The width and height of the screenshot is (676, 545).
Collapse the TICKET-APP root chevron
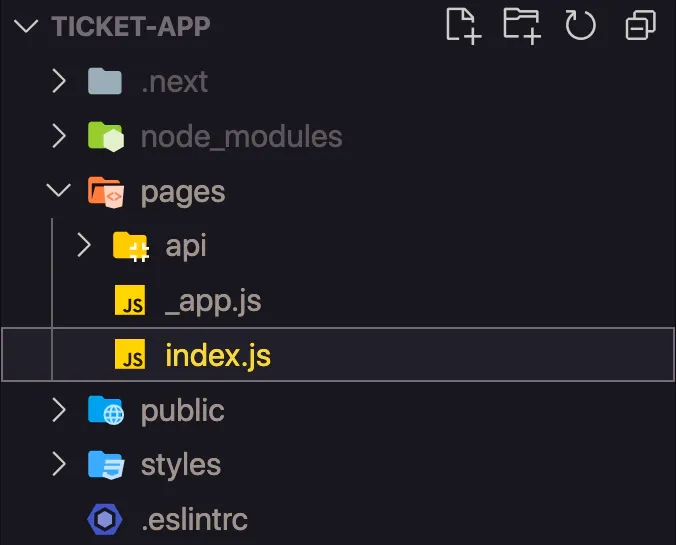tap(26, 26)
